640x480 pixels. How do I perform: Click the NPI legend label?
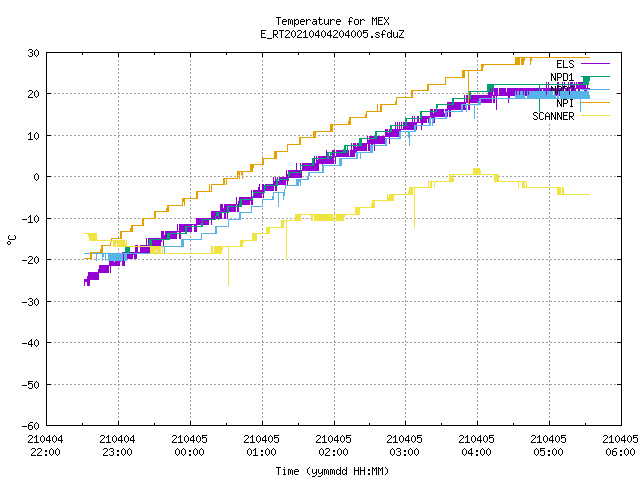coord(565,103)
